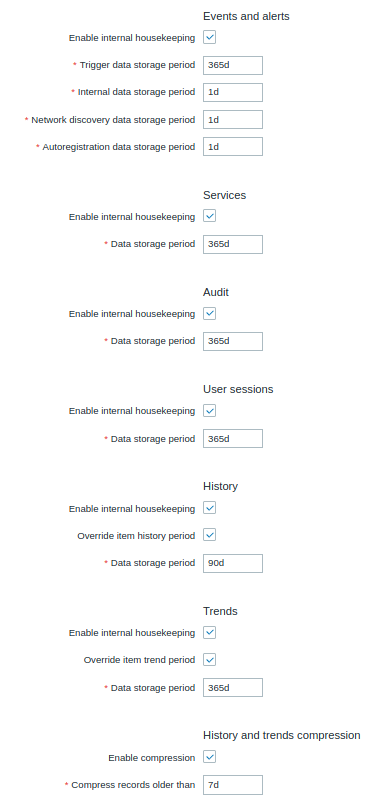Click the Internal data storage period field
Image resolution: width=383 pixels, height=799 pixels.
233,92
